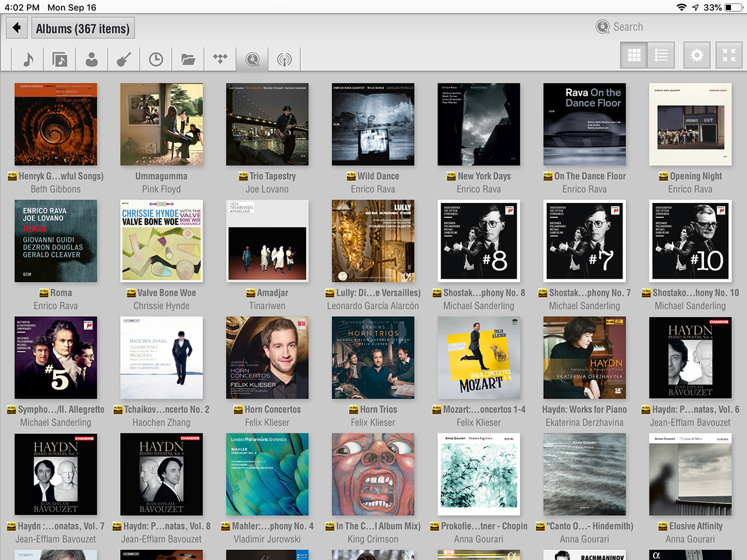Click Haydn Piano Sonatas Vol. 6 title
Screen dimensions: 747x560
coord(696,409)
